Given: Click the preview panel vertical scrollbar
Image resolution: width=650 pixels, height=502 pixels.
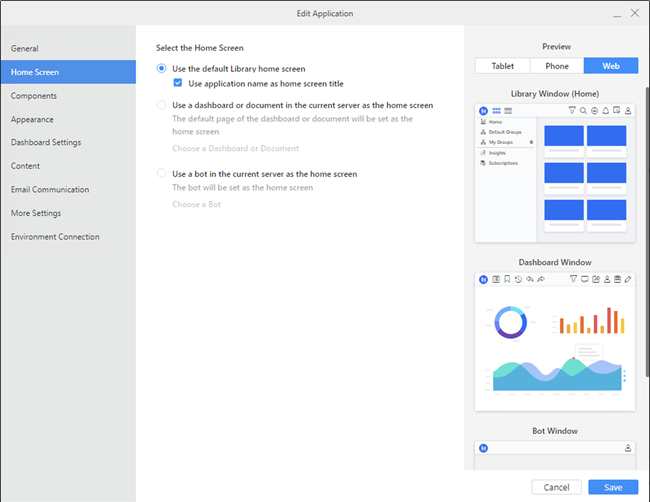Looking at the screenshot, I should (x=644, y=200).
